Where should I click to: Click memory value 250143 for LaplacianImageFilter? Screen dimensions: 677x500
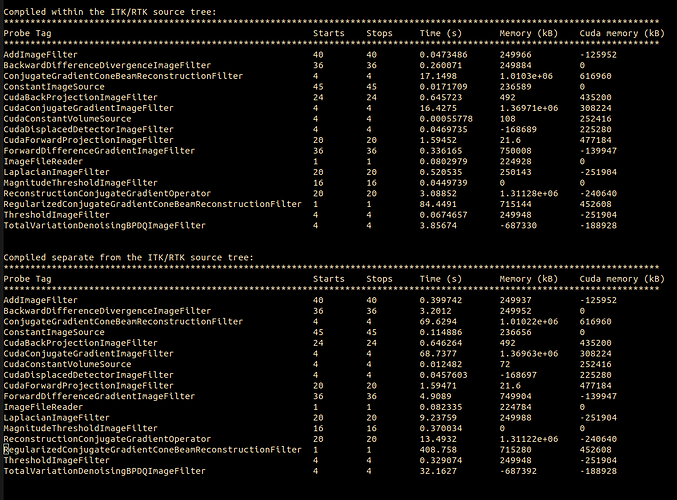[x=516, y=172]
